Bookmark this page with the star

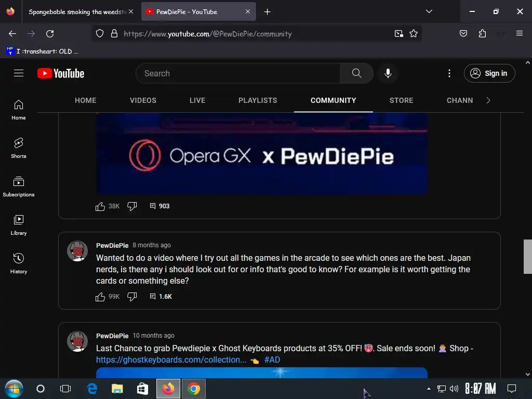coord(414,34)
